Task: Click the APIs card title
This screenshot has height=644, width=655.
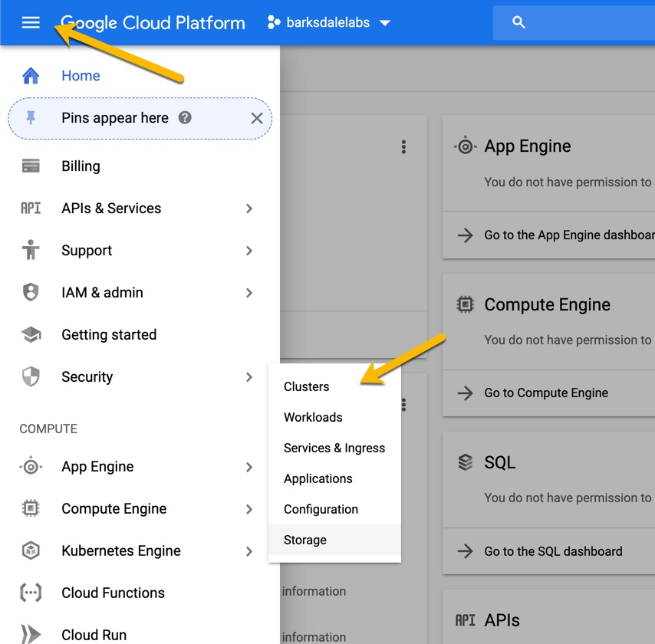Action: 502,620
